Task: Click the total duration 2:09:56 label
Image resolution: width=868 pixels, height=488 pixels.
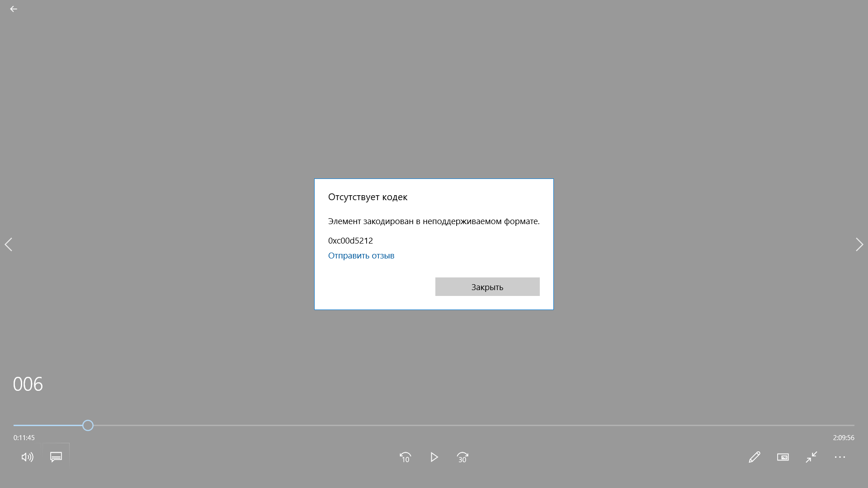Action: [844, 438]
